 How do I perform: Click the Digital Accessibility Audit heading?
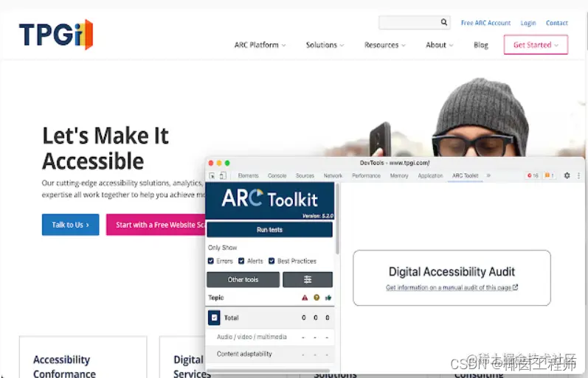pyautogui.click(x=452, y=271)
